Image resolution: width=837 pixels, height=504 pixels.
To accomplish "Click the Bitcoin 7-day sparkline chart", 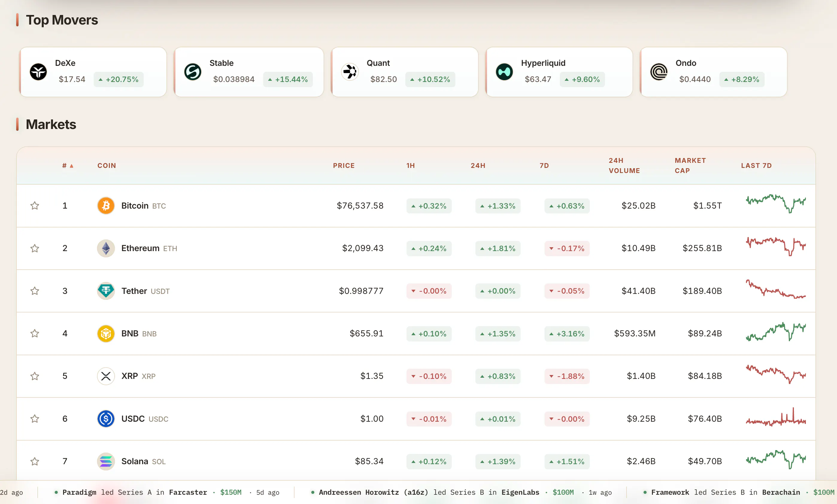I will click(x=776, y=204).
